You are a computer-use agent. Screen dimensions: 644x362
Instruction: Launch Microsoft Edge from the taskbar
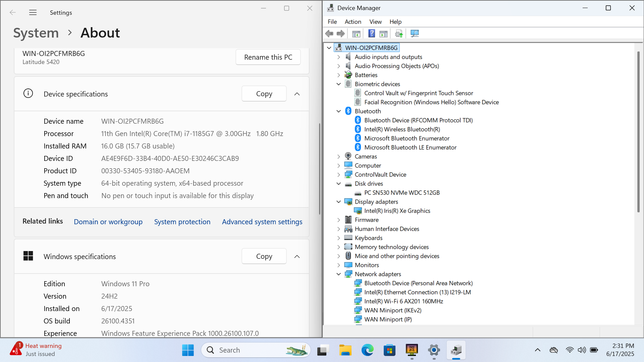(x=367, y=350)
